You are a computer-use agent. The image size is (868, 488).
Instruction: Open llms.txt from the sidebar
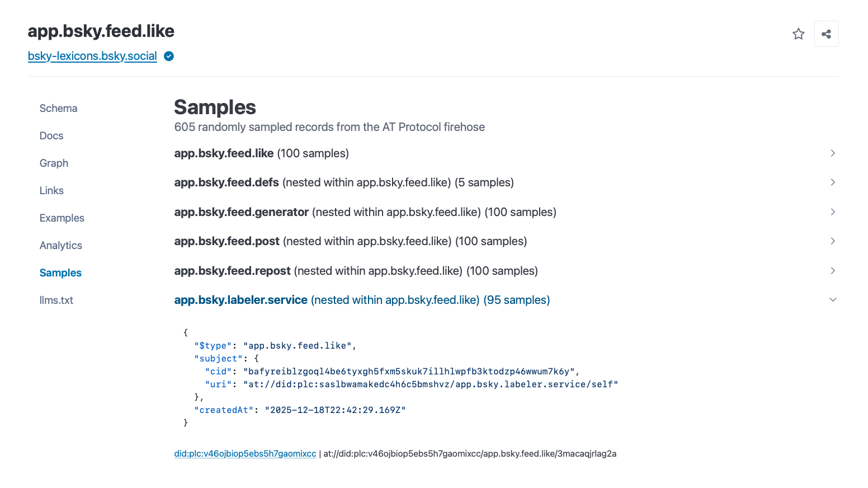(x=56, y=301)
